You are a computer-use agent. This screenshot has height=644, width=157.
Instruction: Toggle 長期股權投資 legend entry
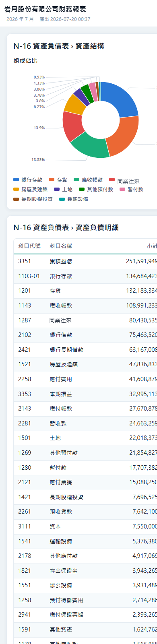[x=33, y=199]
